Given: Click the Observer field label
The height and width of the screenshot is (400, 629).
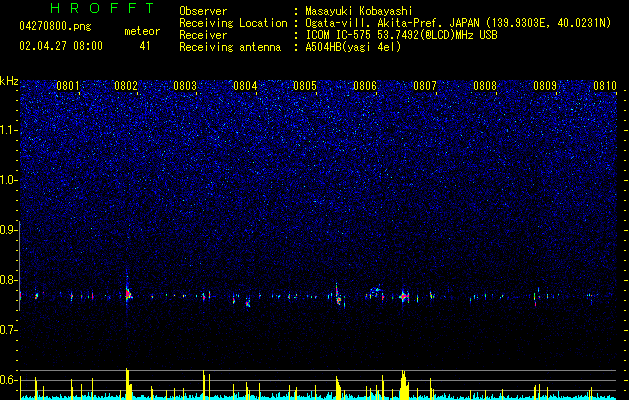Looking at the screenshot, I should (x=203, y=11).
